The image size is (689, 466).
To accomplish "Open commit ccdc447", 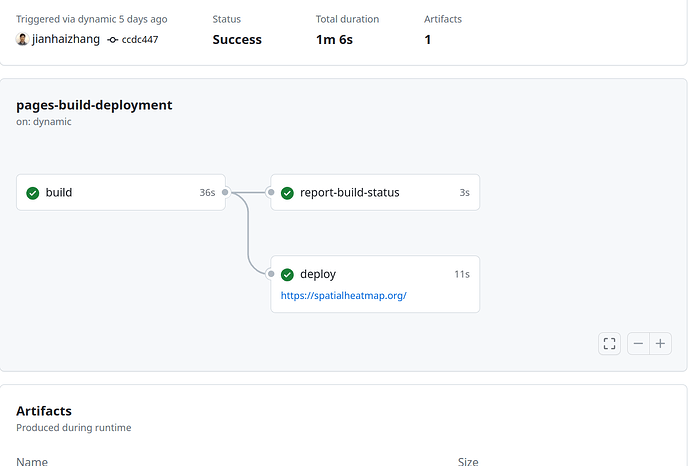I will [x=140, y=40].
